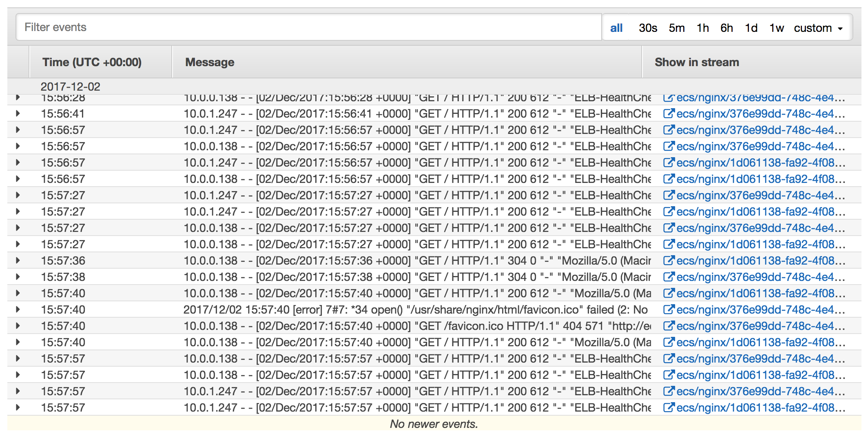Show all events with the all filter
868x432 pixels.
click(616, 28)
